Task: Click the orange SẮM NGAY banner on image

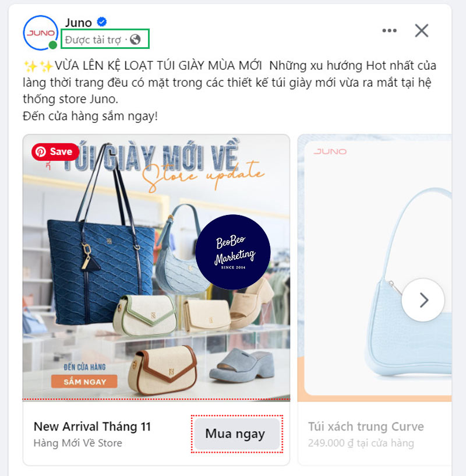Action: point(84,382)
